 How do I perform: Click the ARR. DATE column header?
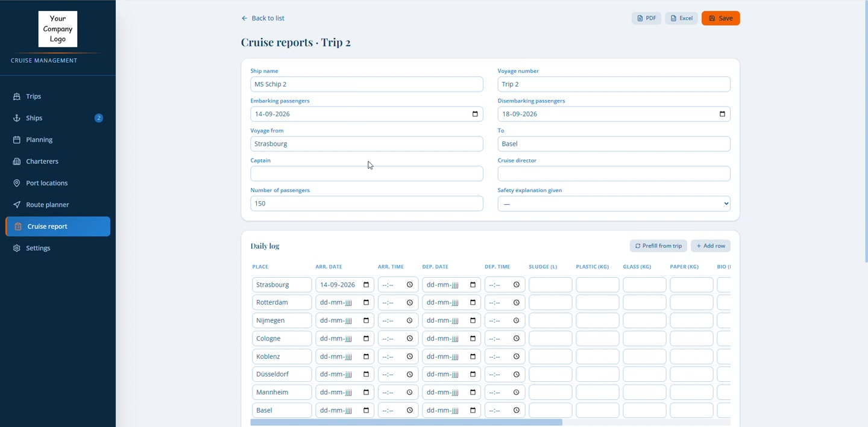[329, 267]
